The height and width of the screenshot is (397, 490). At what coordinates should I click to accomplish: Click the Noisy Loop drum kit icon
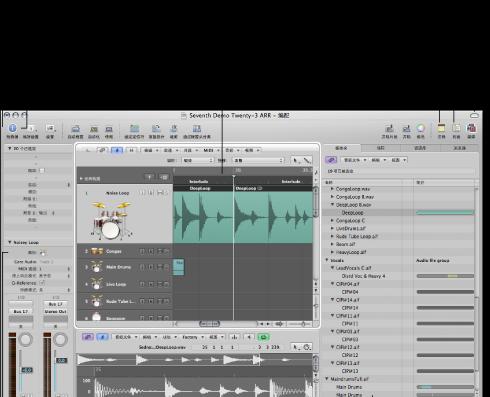pyautogui.click(x=111, y=220)
